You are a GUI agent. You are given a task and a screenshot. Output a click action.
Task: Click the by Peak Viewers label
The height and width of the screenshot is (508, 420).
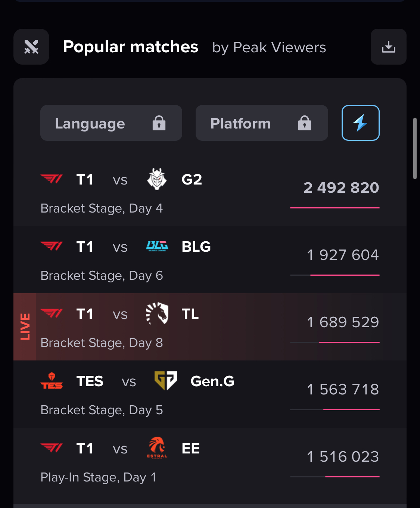coord(269,47)
